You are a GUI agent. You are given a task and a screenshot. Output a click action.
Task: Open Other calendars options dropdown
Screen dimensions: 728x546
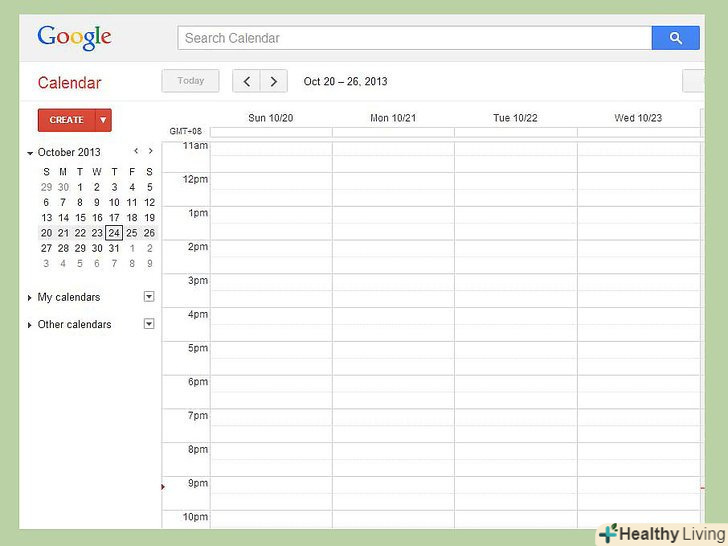pos(149,324)
